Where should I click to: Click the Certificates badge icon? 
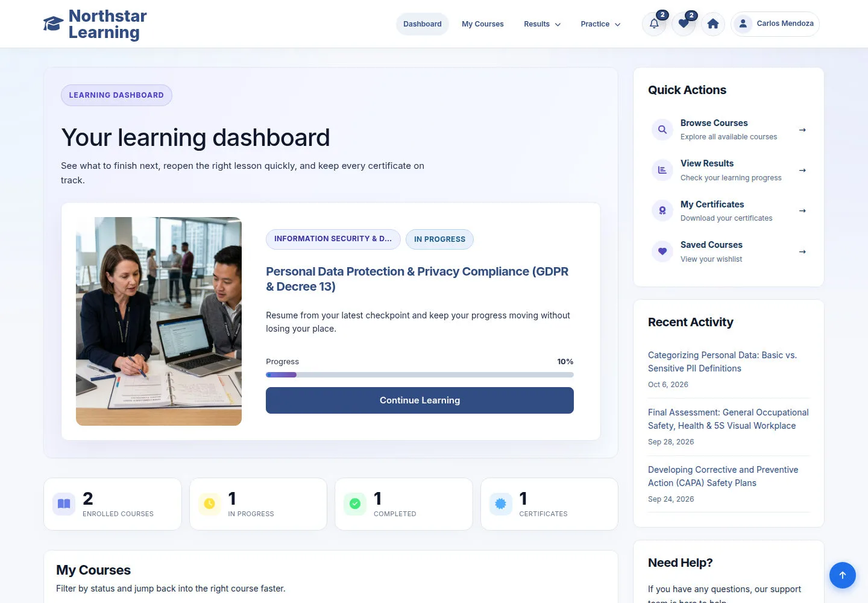[x=501, y=504]
